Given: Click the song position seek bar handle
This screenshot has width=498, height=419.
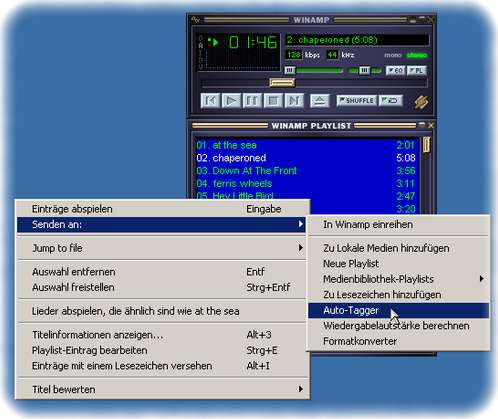Looking at the screenshot, I should 282,82.
